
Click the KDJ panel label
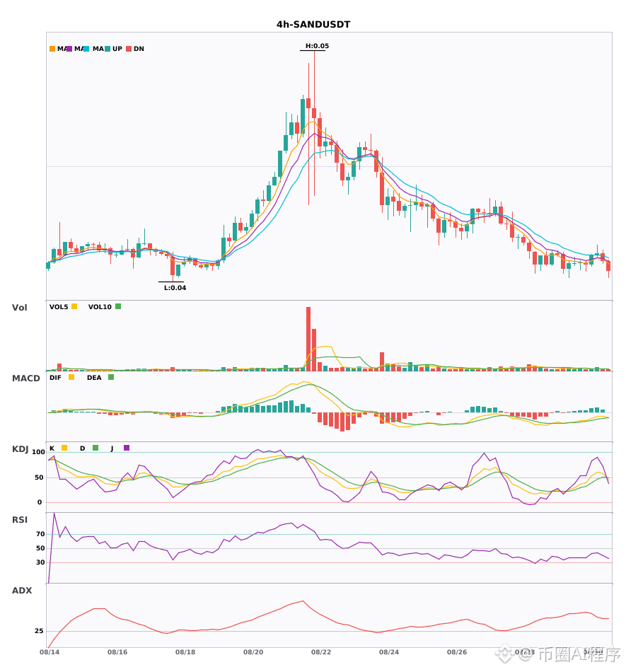pos(20,449)
